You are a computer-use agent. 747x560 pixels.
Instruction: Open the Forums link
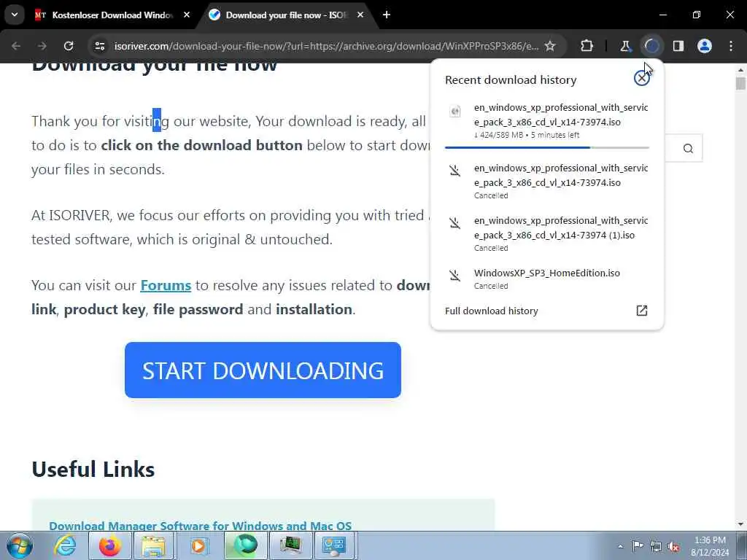tap(166, 285)
